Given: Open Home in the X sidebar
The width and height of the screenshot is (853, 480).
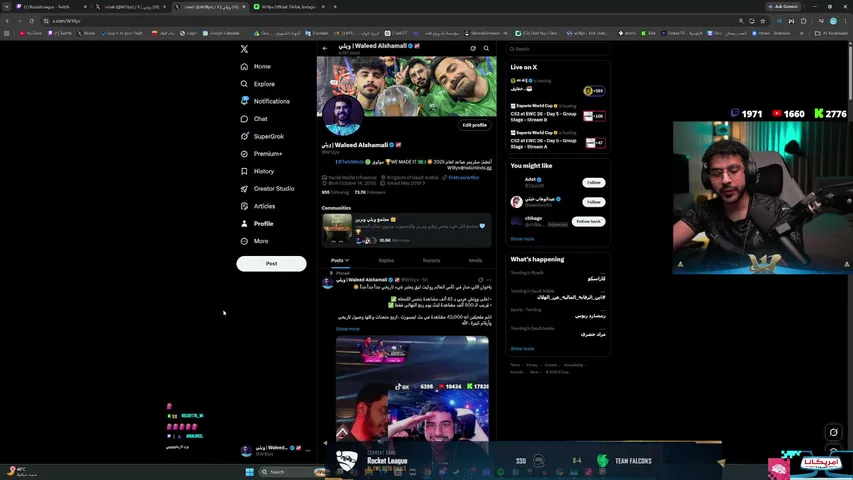Looking at the screenshot, I should [256, 66].
